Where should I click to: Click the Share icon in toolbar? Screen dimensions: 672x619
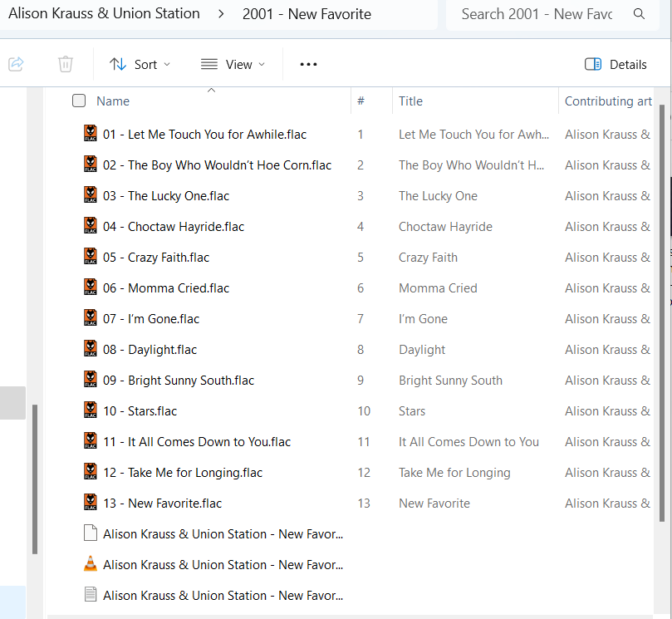click(x=16, y=64)
